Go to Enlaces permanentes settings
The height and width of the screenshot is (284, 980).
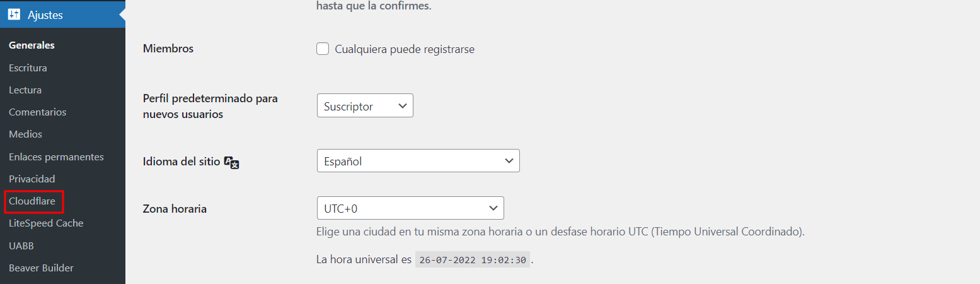pyautogui.click(x=56, y=157)
